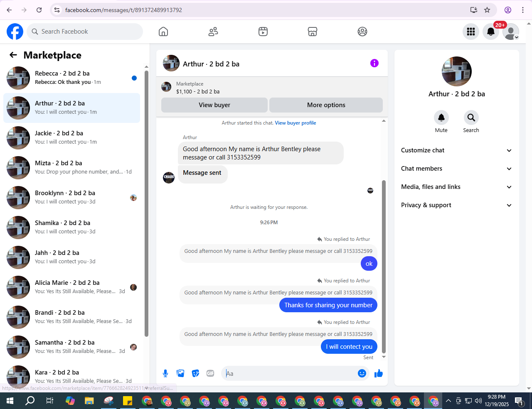The height and width of the screenshot is (409, 532).
Task: Open Alicia Marie · 2 bd 2 ba conversation
Action: (71, 287)
